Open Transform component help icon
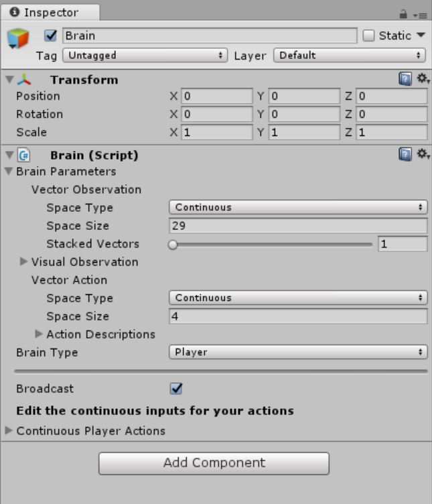 point(405,79)
